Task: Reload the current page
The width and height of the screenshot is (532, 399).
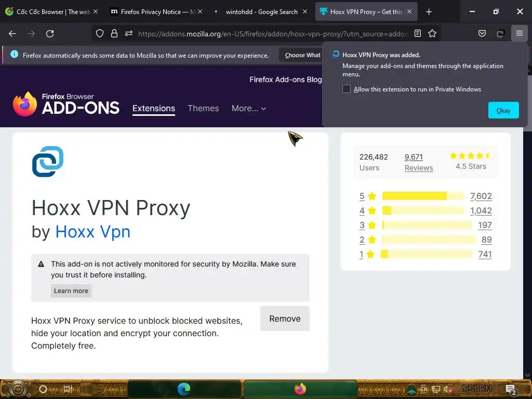Action: (x=50, y=34)
